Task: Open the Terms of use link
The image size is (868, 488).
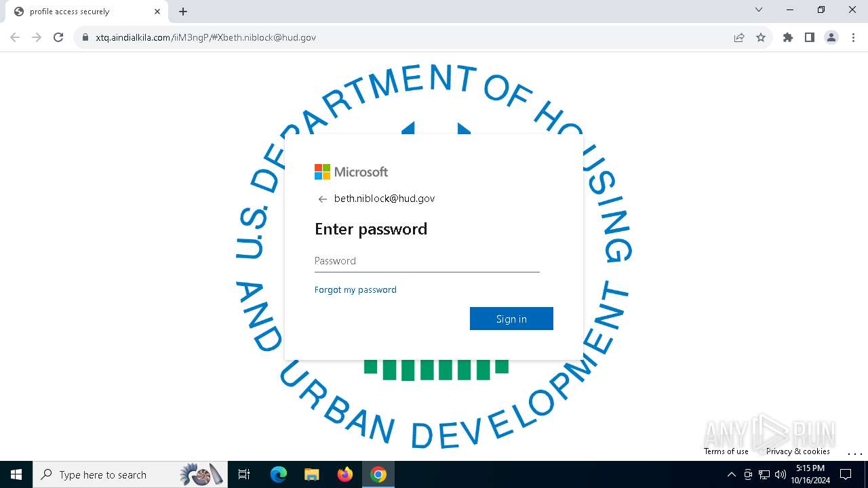Action: point(726,451)
